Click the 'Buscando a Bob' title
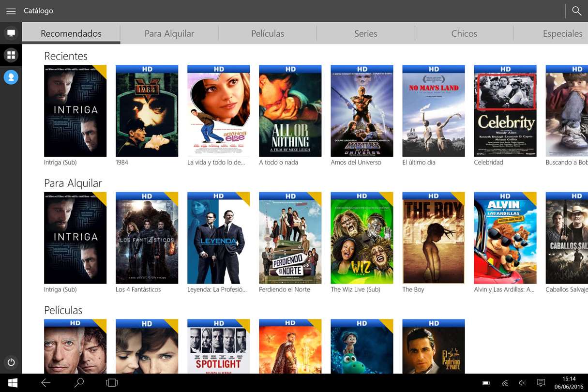 pos(567,163)
